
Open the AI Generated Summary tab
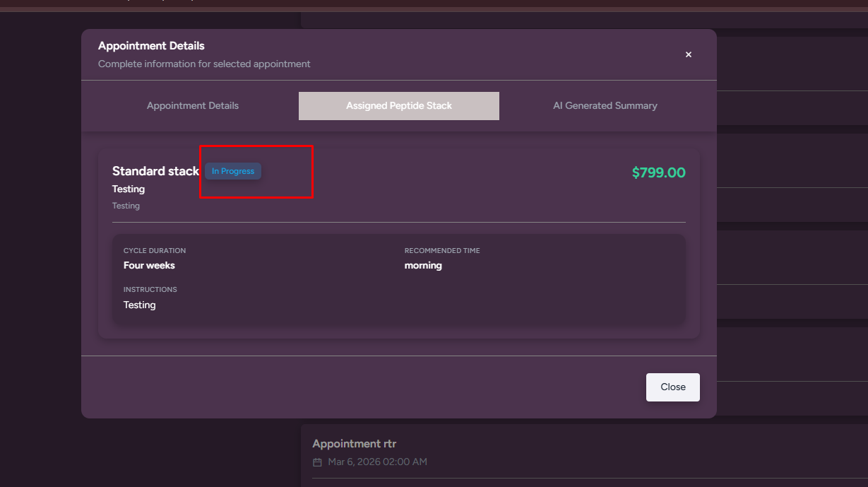[x=605, y=106]
